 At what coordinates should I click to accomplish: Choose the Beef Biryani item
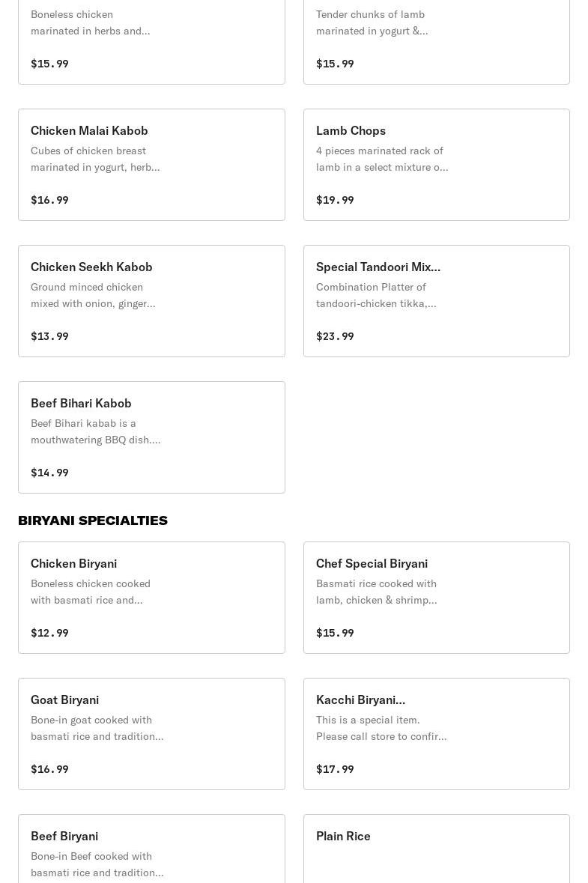pos(151,849)
